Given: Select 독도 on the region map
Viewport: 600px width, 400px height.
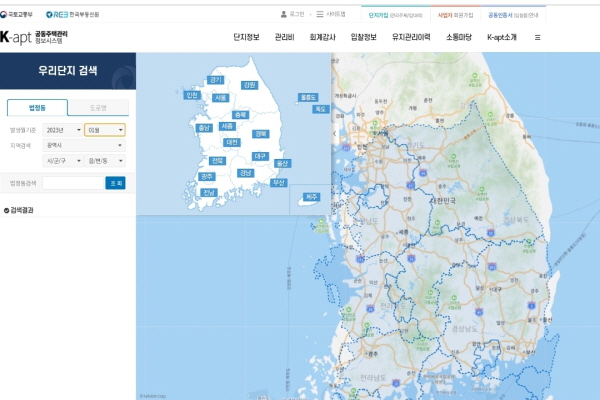Looking at the screenshot, I should tap(321, 109).
